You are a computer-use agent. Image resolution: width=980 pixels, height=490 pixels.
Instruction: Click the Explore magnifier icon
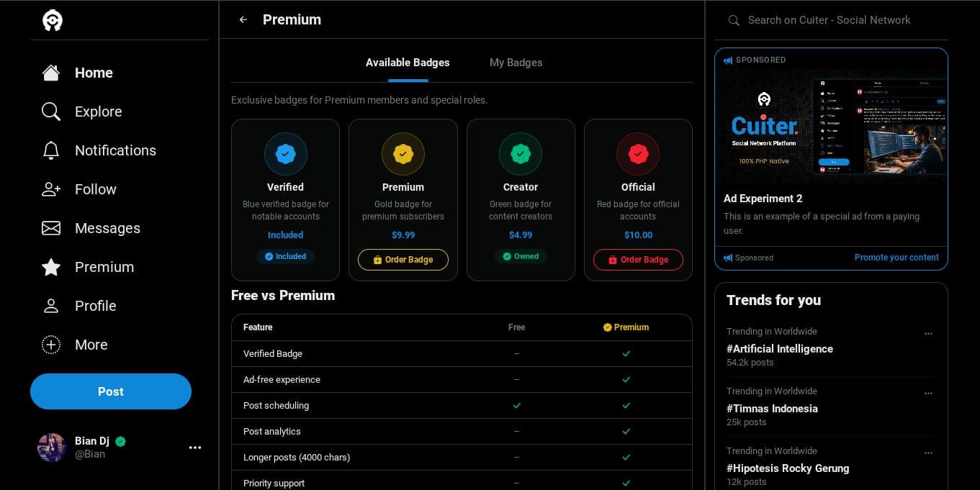pyautogui.click(x=51, y=112)
